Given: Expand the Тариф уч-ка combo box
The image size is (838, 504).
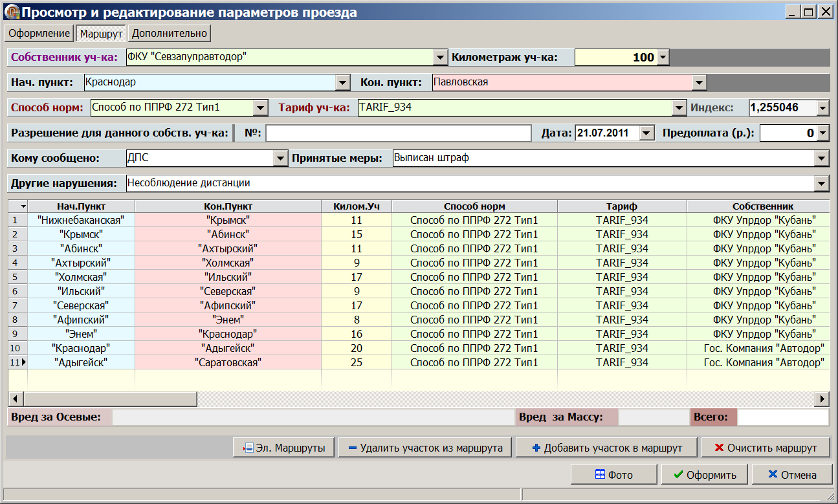Looking at the screenshot, I should (678, 107).
